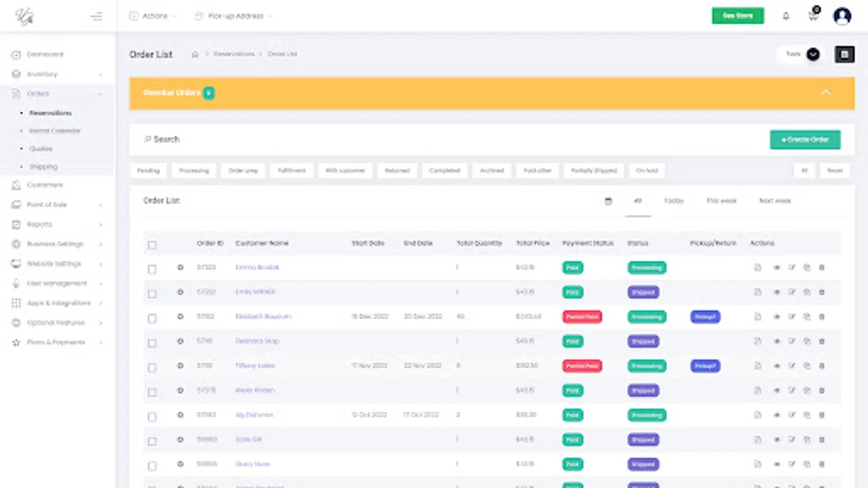Open the user profile avatar
Viewport: 868px width, 488px height.
coord(842,16)
